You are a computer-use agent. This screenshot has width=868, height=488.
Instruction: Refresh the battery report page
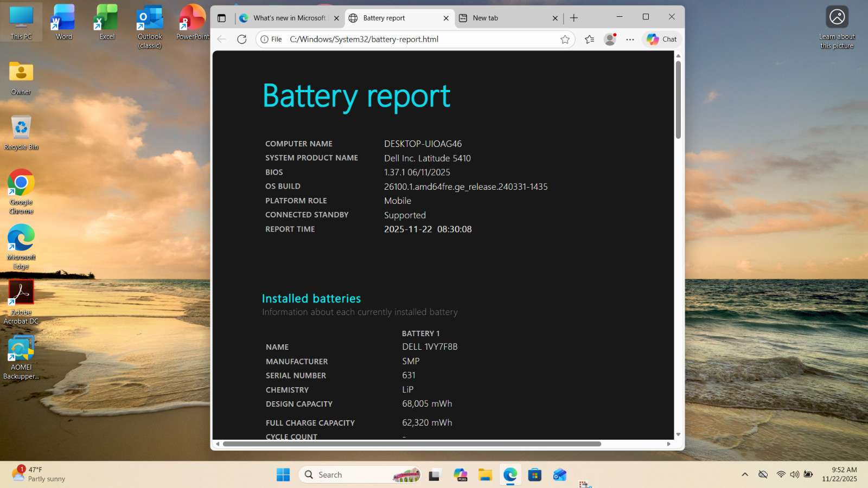[242, 39]
